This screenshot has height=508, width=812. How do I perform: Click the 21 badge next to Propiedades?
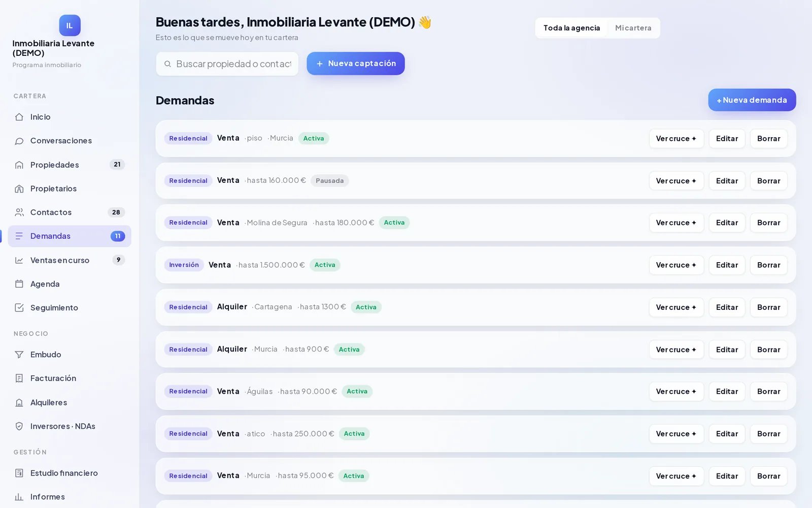click(117, 165)
